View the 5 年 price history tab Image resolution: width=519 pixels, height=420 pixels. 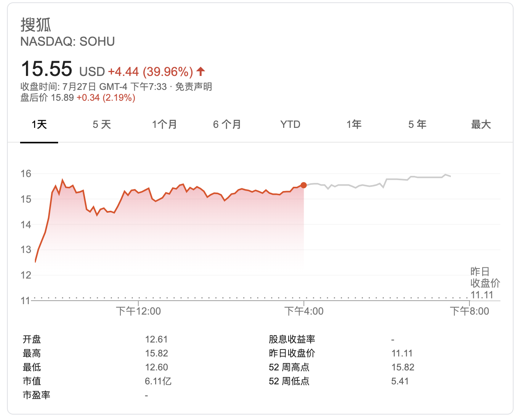[418, 124]
